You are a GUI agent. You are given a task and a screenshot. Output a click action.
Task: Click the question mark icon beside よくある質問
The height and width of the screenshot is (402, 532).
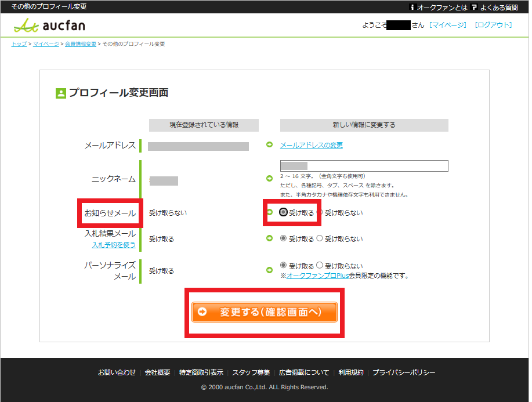pos(474,7)
